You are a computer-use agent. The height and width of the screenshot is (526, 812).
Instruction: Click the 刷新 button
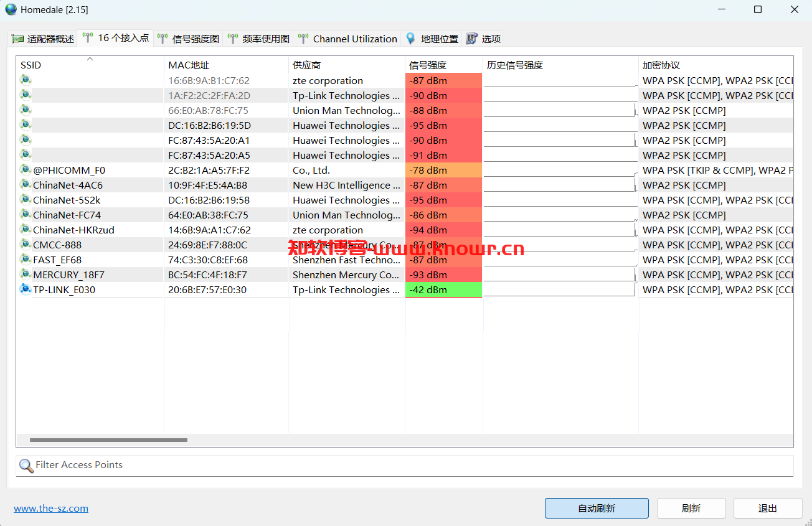pyautogui.click(x=691, y=508)
